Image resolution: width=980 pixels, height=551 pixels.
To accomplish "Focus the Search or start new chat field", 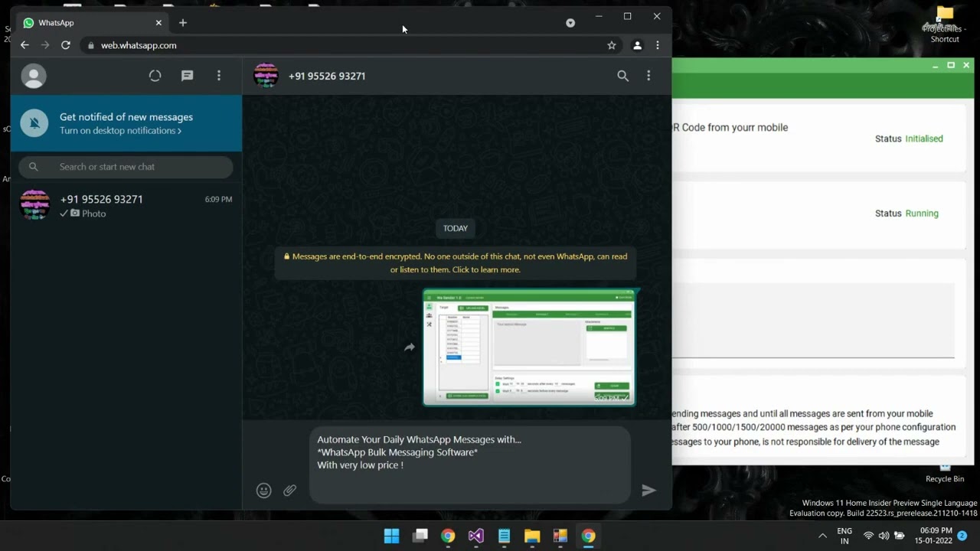I will [x=126, y=167].
